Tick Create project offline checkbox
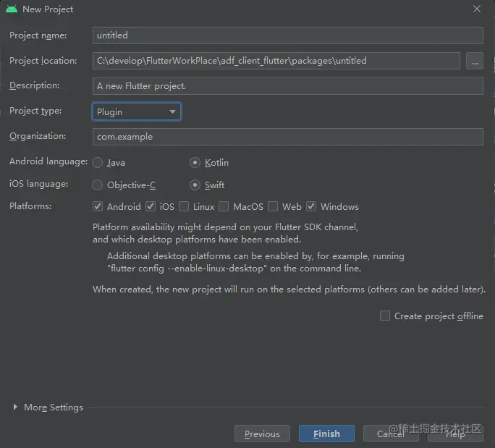The width and height of the screenshot is (495, 448). (x=384, y=316)
